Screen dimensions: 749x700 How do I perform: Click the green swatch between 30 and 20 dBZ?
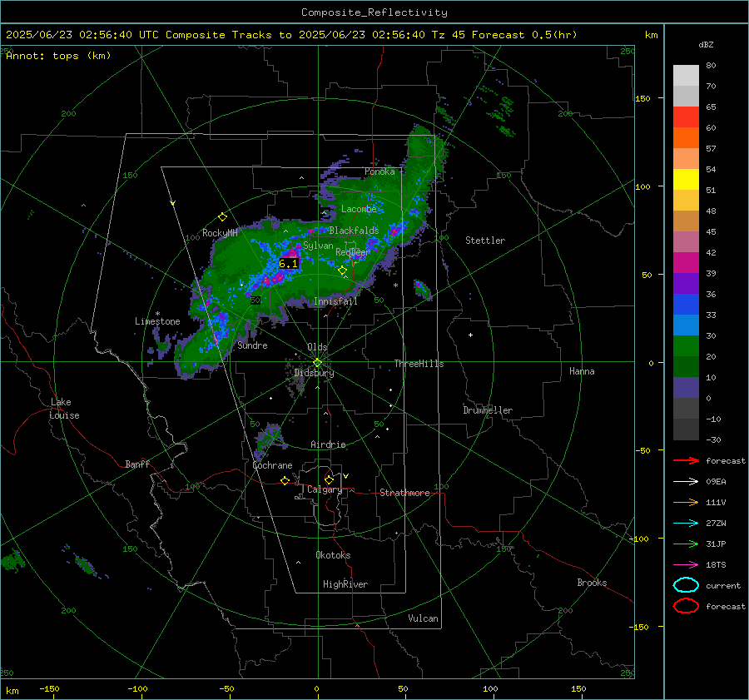686,346
